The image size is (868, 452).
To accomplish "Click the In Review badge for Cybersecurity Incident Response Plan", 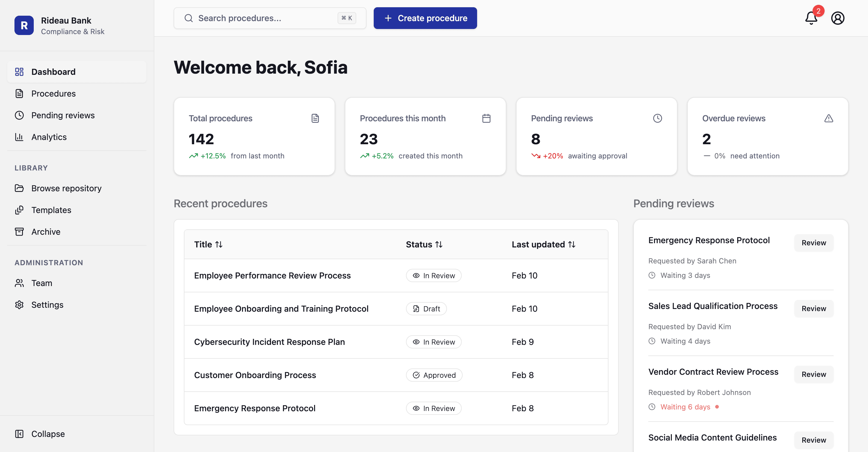I will point(434,342).
